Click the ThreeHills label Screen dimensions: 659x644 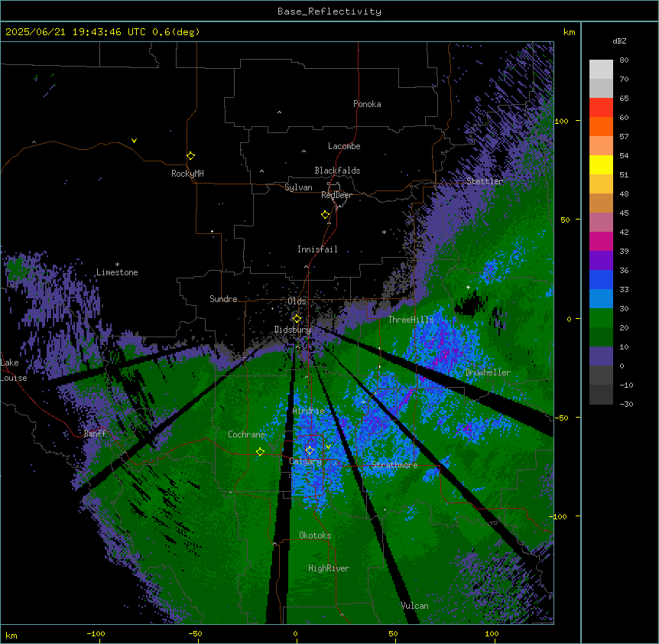[x=411, y=320]
